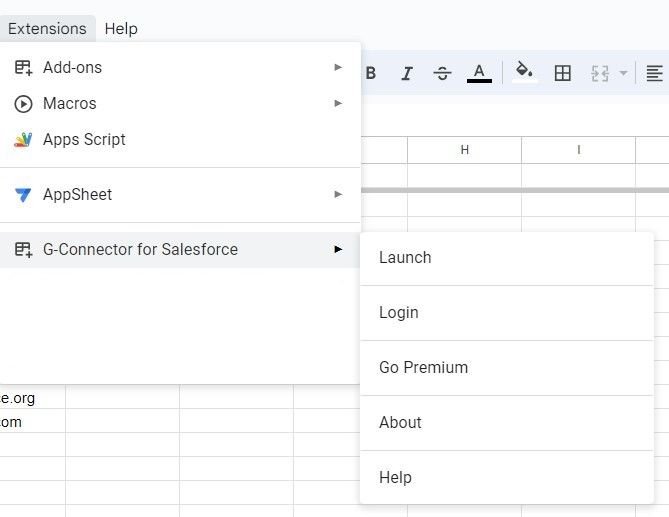Select Go Premium option
669x517 pixels.
coord(506,368)
